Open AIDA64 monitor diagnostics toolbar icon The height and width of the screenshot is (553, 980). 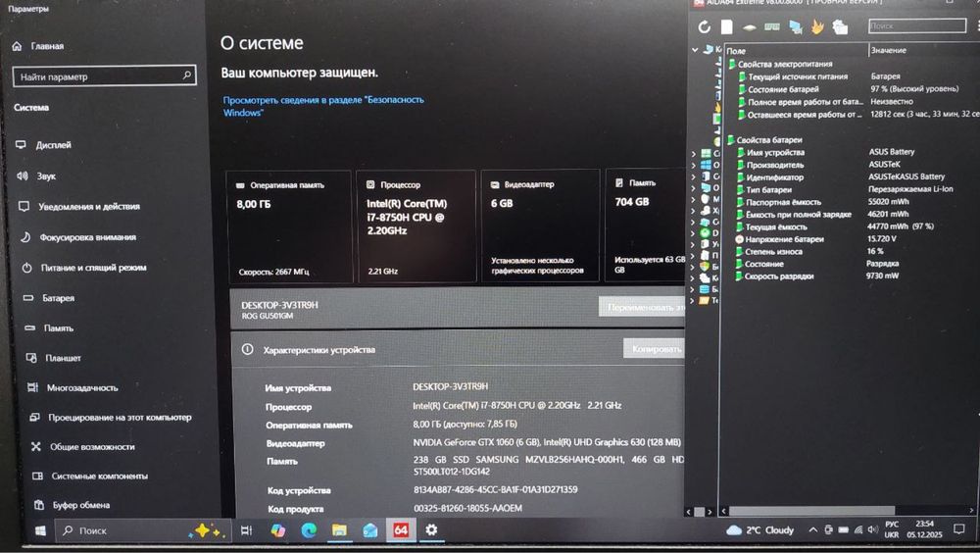pos(795,26)
